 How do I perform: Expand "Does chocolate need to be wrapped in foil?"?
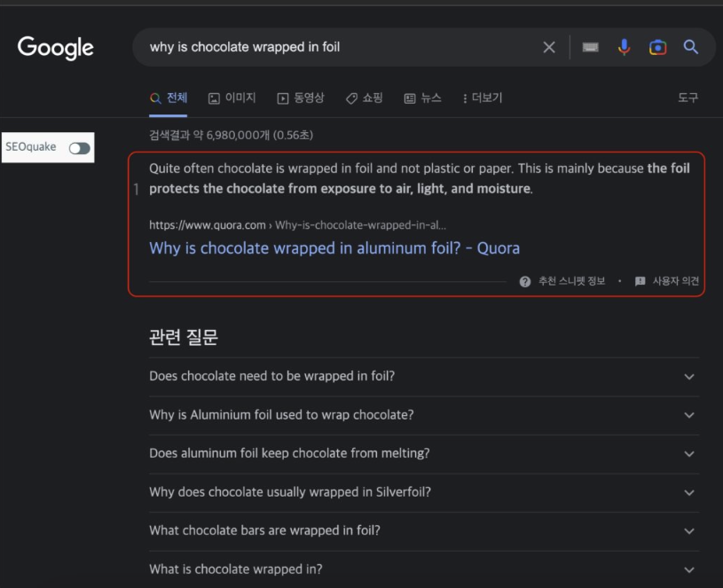tap(689, 376)
